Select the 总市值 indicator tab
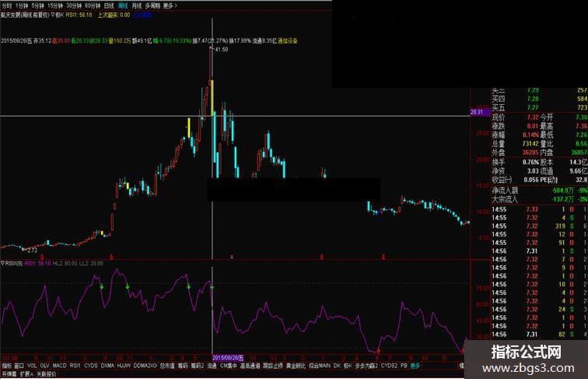 point(167,365)
